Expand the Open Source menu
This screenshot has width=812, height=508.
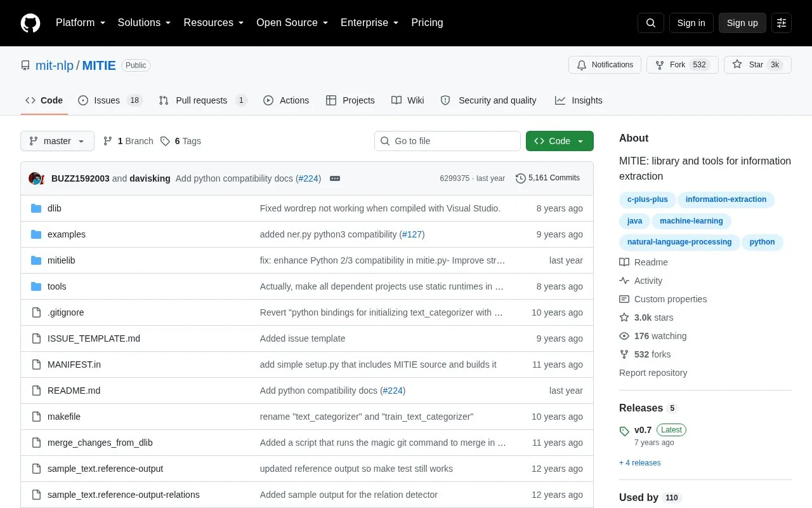tap(292, 23)
